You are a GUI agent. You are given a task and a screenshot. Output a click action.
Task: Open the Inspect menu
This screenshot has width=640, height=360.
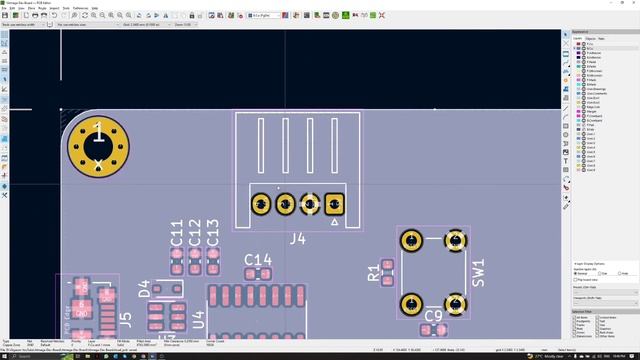tap(54, 8)
